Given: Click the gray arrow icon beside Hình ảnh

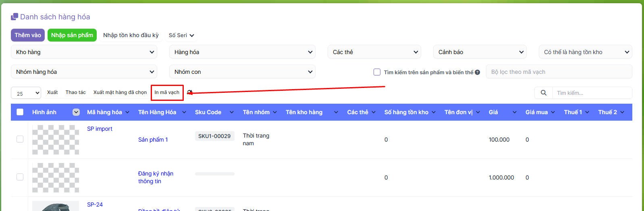Looking at the screenshot, I should click(76, 112).
